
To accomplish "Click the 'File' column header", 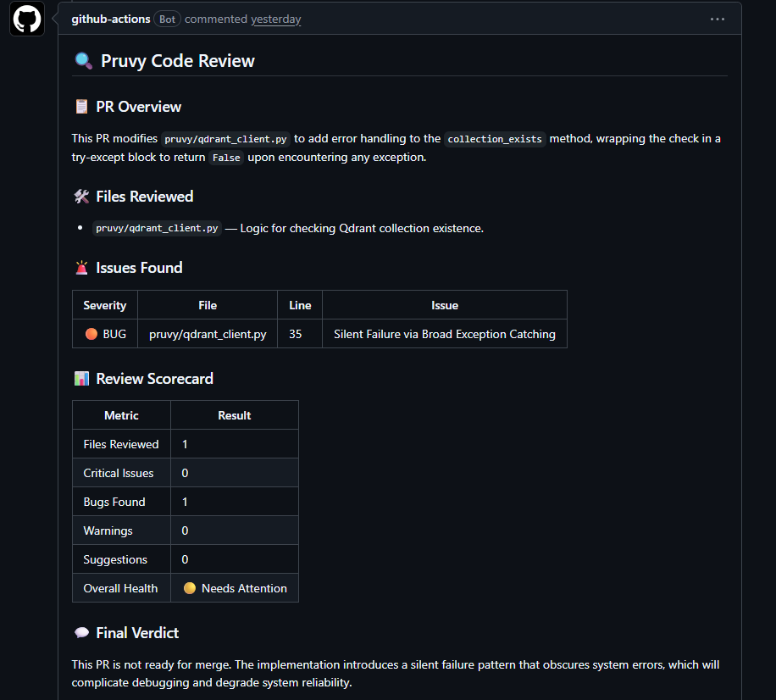I will click(208, 305).
